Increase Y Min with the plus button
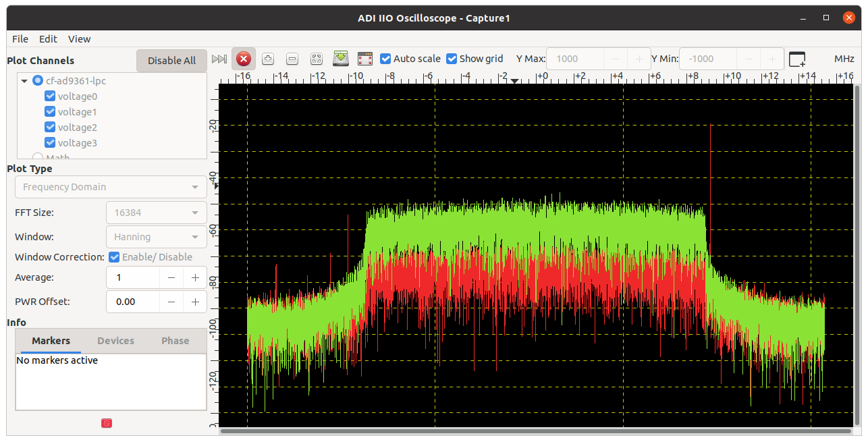This screenshot has height=442, width=868. click(772, 59)
